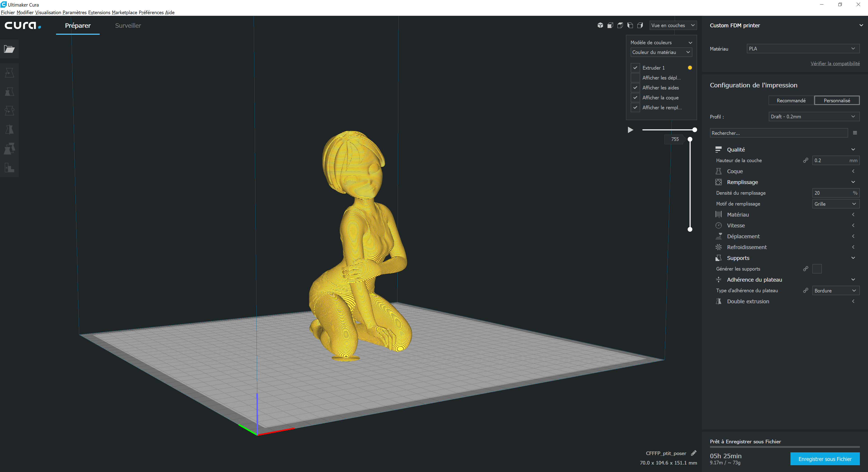
Task: Open the Modifier menu
Action: (x=25, y=12)
